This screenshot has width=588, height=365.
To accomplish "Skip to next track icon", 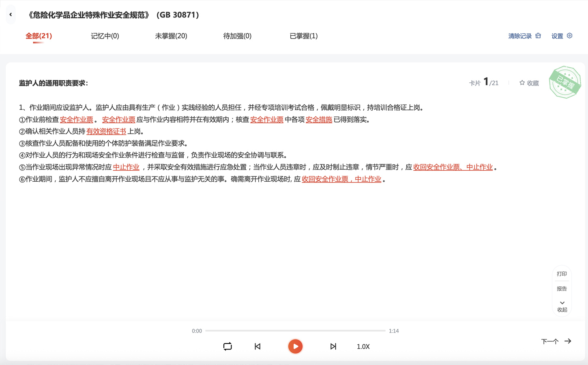I will point(333,346).
